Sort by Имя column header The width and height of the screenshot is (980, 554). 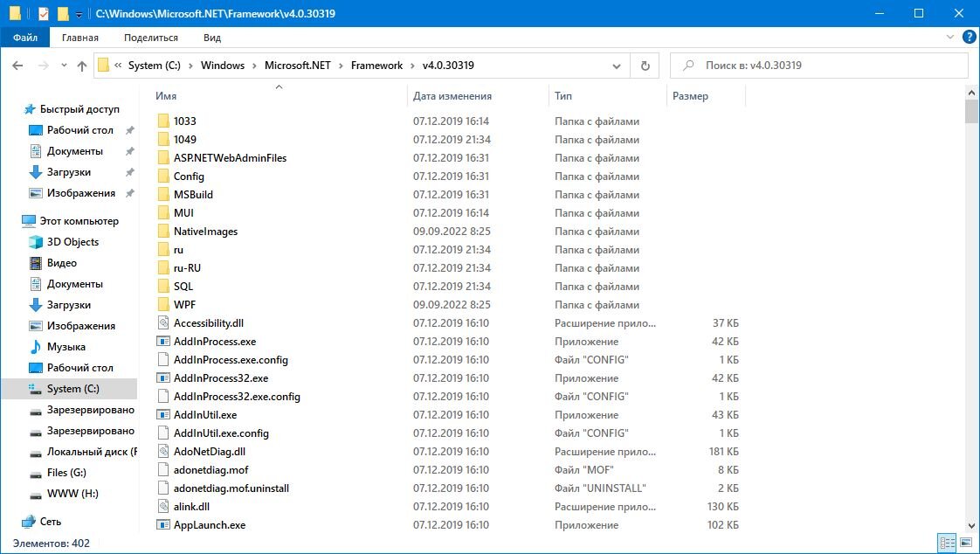pos(166,95)
